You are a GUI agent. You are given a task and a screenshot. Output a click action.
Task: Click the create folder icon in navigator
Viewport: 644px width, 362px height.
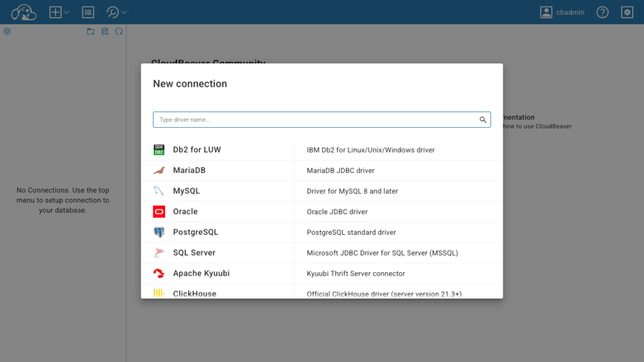[90, 31]
